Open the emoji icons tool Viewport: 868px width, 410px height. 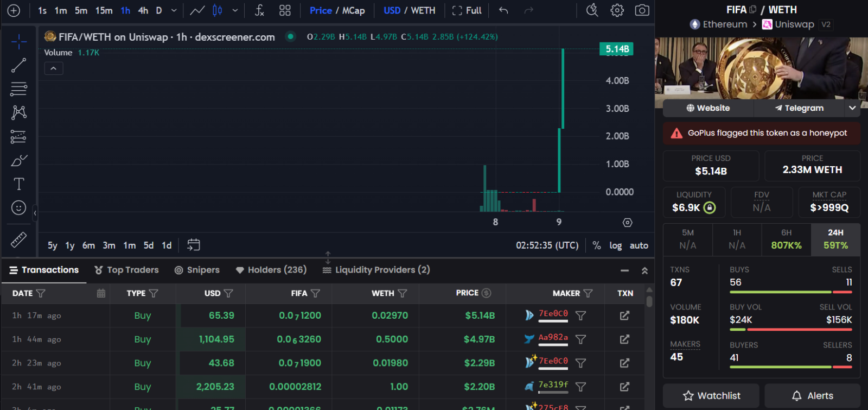[x=19, y=208]
